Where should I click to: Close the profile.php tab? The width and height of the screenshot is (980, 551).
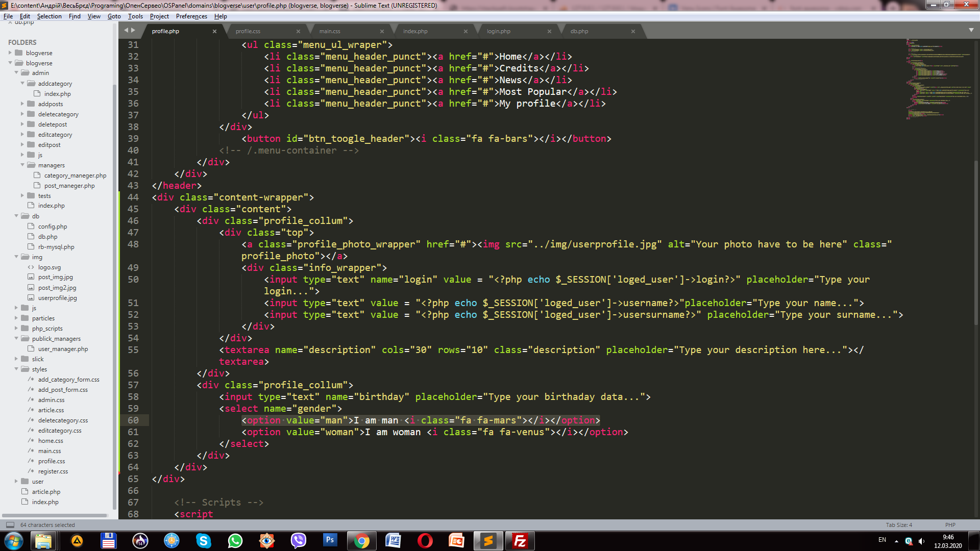214,31
